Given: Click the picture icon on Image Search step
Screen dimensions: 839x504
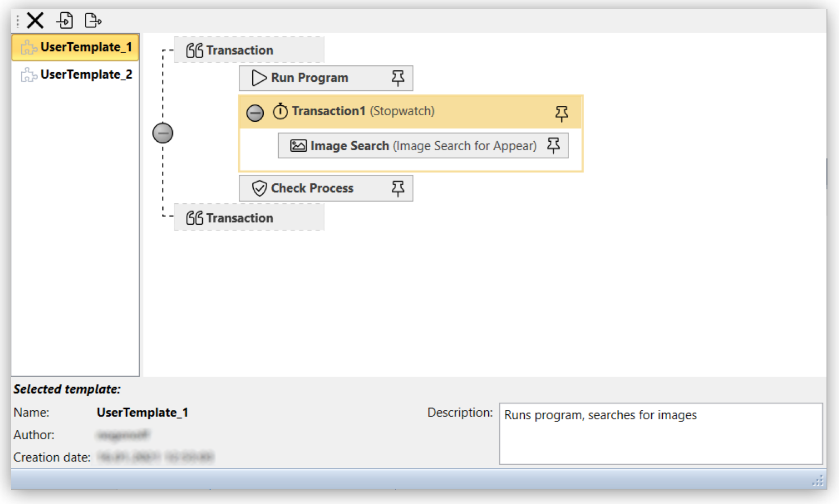Looking at the screenshot, I should pyautogui.click(x=299, y=145).
